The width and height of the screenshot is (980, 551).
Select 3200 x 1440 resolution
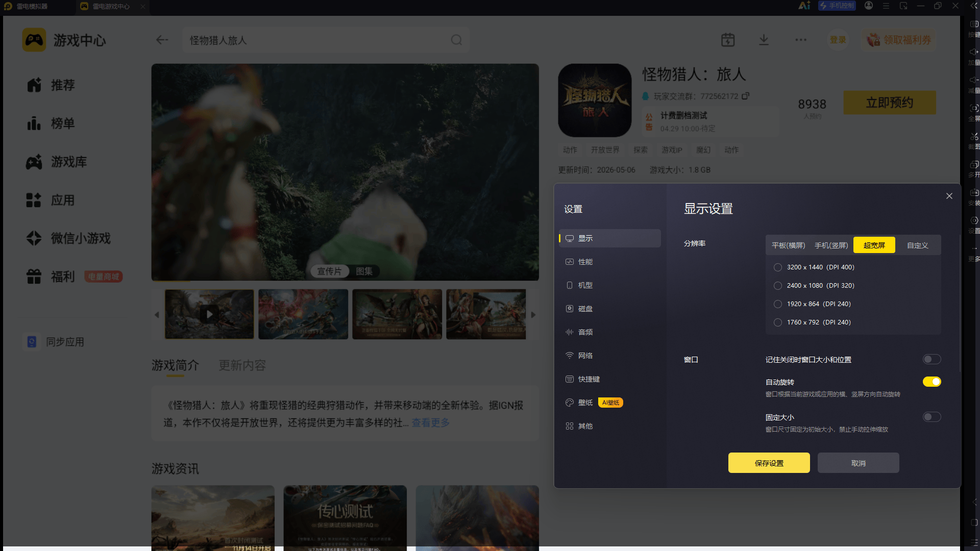pyautogui.click(x=778, y=267)
